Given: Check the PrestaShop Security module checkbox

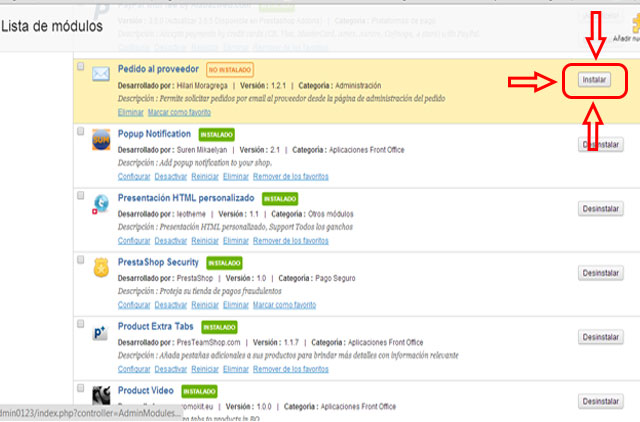Looking at the screenshot, I should [x=81, y=260].
